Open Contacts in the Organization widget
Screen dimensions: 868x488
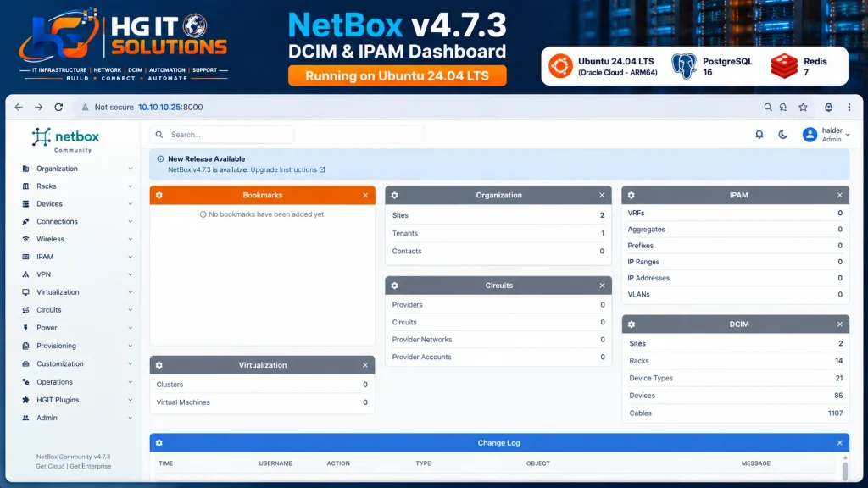coord(407,251)
